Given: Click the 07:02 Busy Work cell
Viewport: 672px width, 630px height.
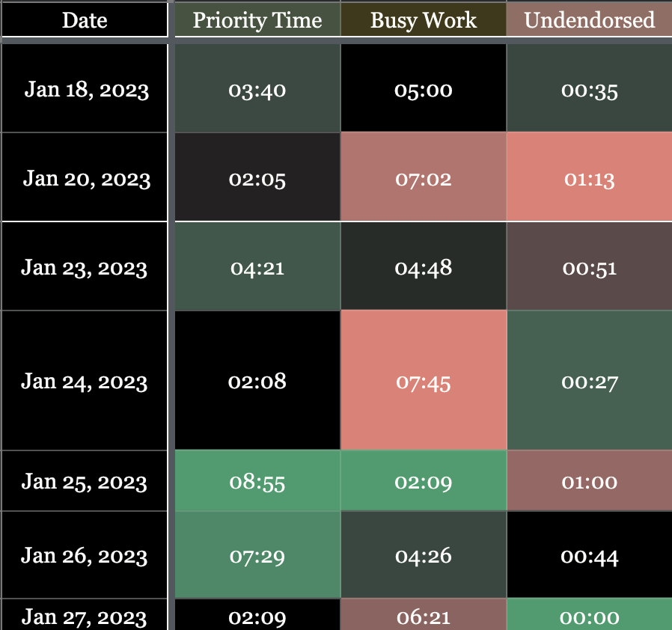Looking at the screenshot, I should point(424,179).
